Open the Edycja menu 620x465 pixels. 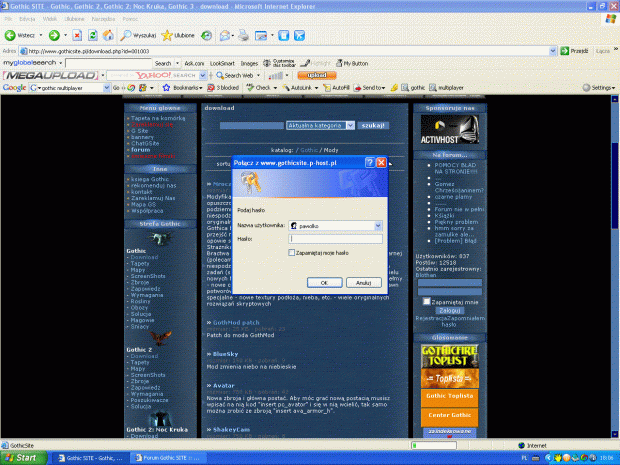27,19
